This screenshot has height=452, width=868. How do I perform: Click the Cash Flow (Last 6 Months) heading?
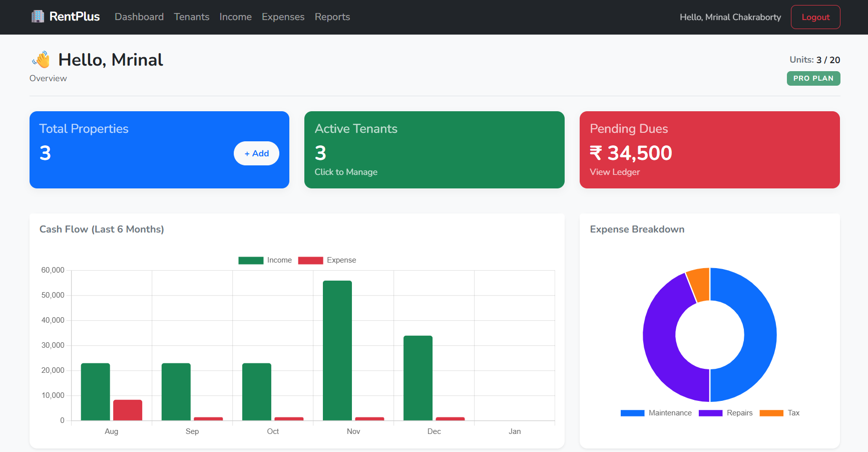(x=102, y=229)
